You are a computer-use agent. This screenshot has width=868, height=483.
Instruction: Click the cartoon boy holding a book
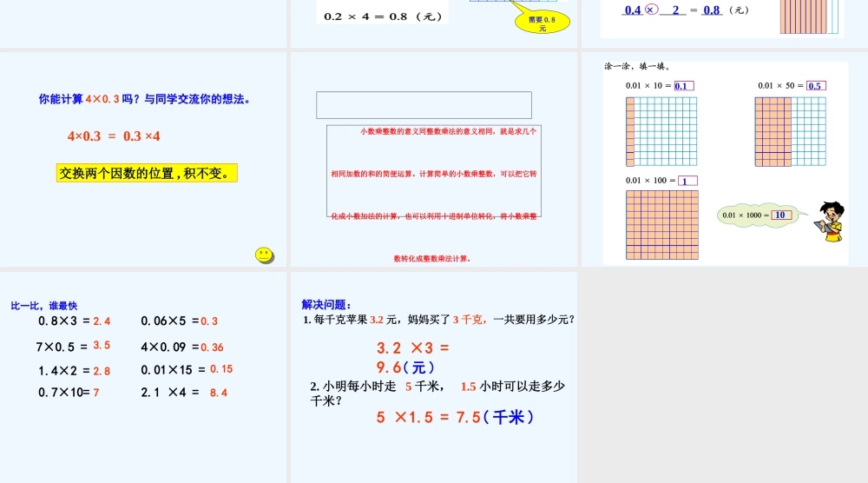tap(829, 222)
